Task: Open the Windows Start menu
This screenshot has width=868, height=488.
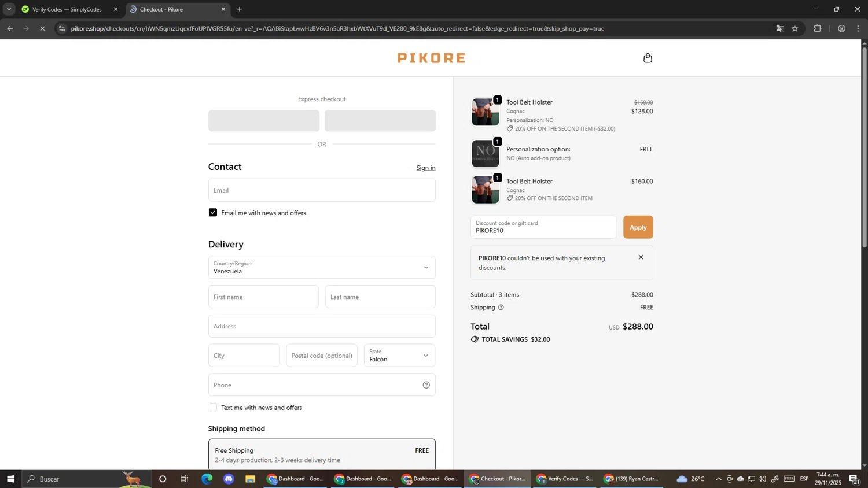Action: coord(10,479)
